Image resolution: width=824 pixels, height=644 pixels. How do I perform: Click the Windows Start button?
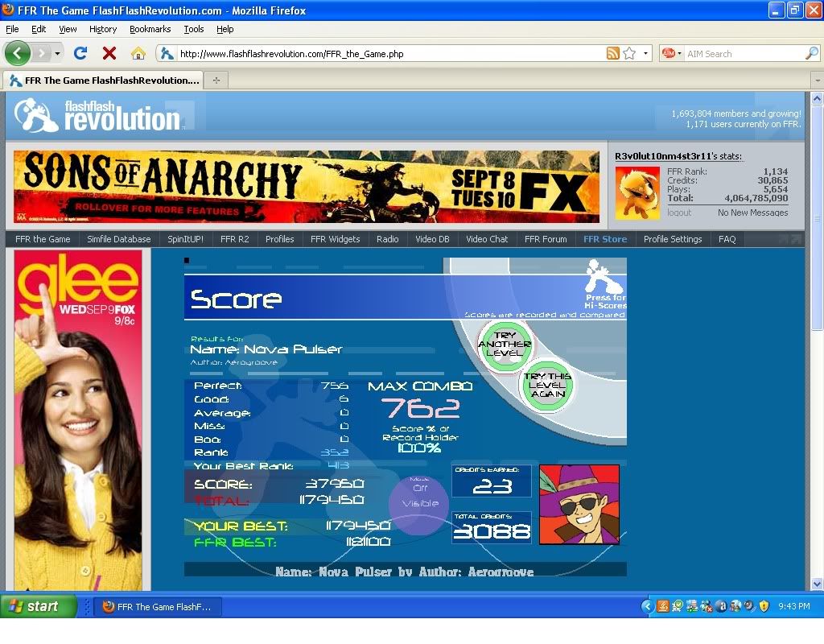pyautogui.click(x=39, y=606)
